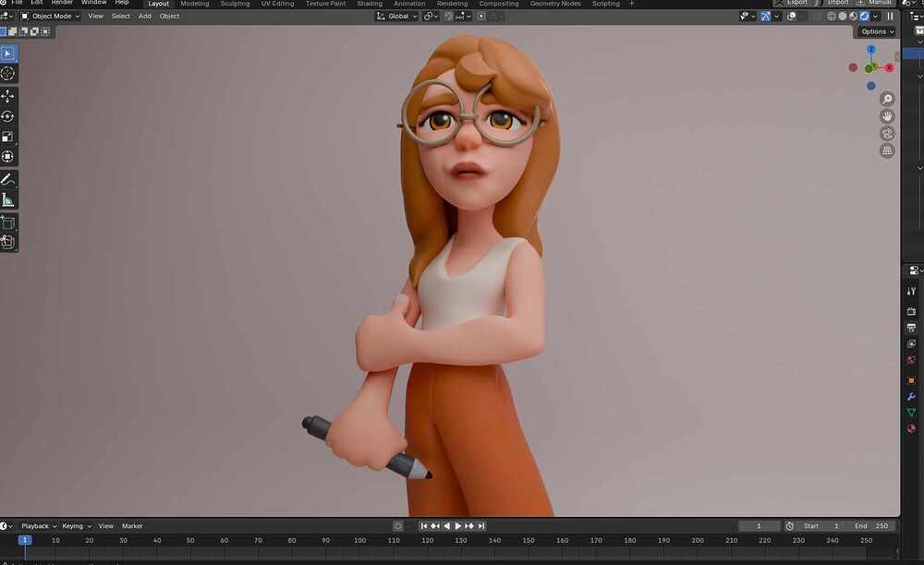Switch to the Sculpting workspace tab
Screen dimensions: 924x565
point(235,4)
